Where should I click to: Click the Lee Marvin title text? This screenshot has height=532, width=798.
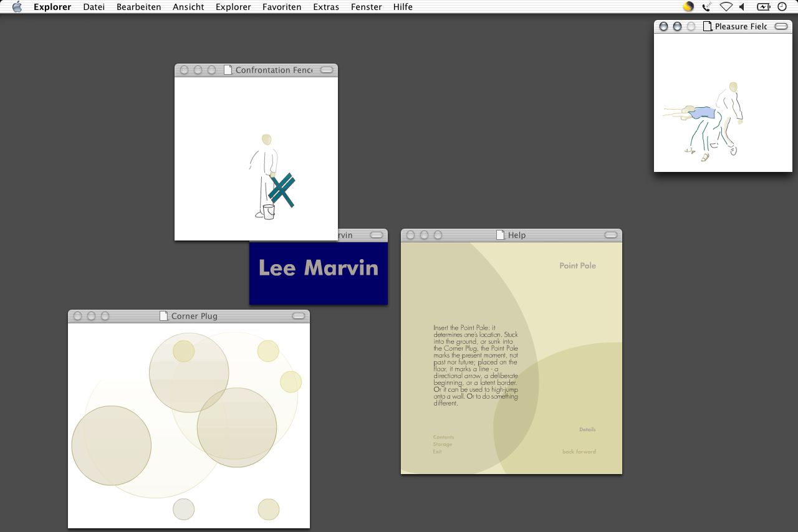tap(318, 267)
